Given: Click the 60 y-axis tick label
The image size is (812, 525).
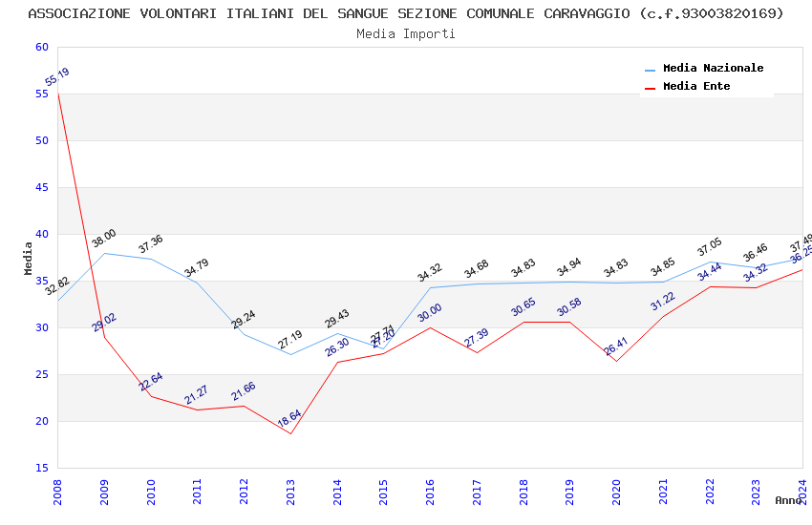Looking at the screenshot, I should pos(42,47).
